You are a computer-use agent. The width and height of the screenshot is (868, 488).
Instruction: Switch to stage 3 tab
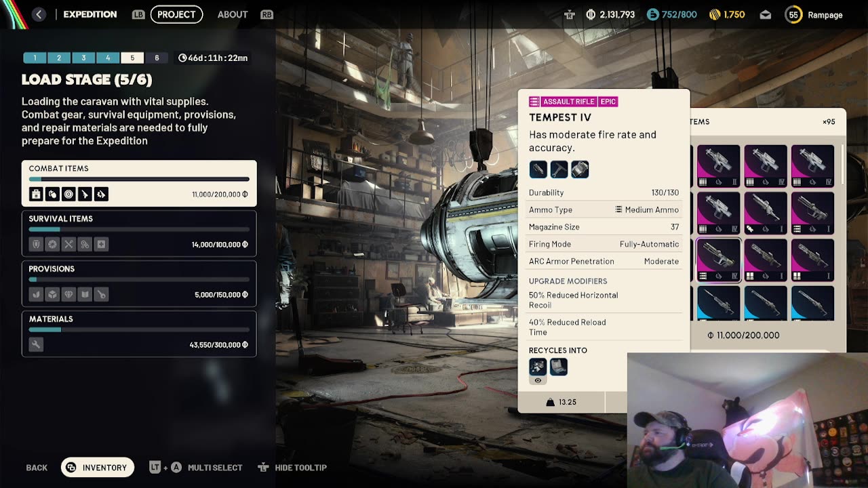click(x=83, y=58)
